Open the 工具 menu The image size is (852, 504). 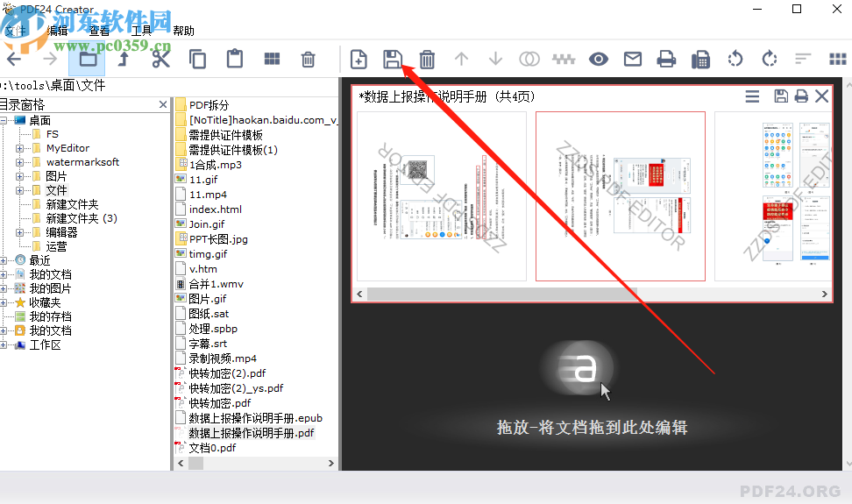[x=141, y=31]
